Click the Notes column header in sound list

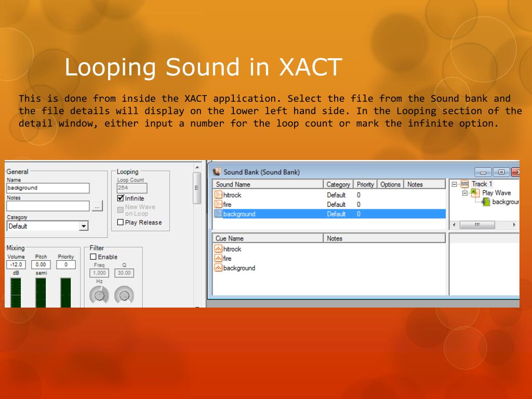coord(424,184)
